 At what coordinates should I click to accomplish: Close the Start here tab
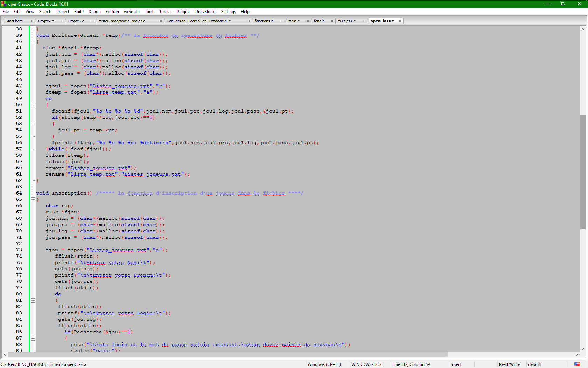point(32,21)
